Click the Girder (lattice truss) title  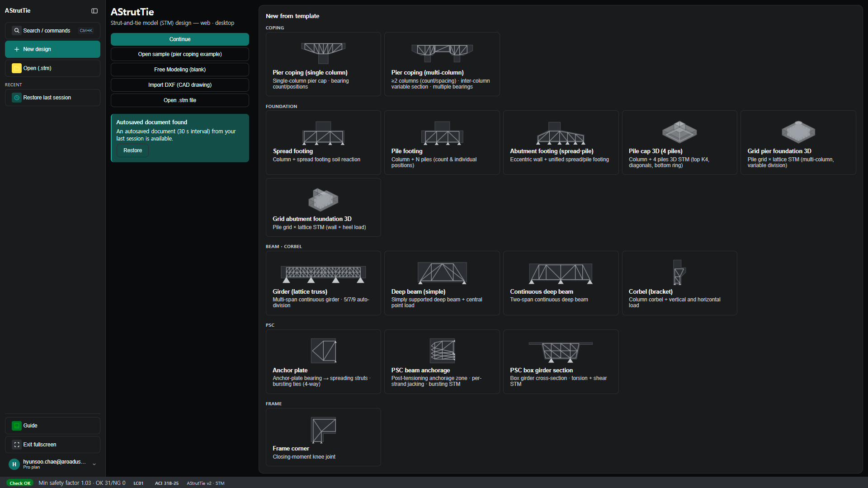300,291
